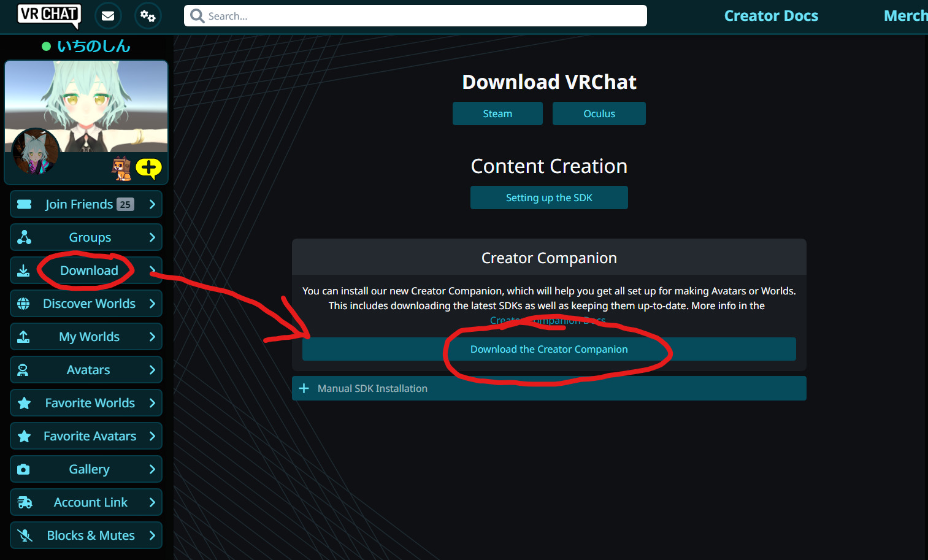Screen dimensions: 928x560
Task: Open Discover Worlds in the sidebar
Action: click(89, 304)
